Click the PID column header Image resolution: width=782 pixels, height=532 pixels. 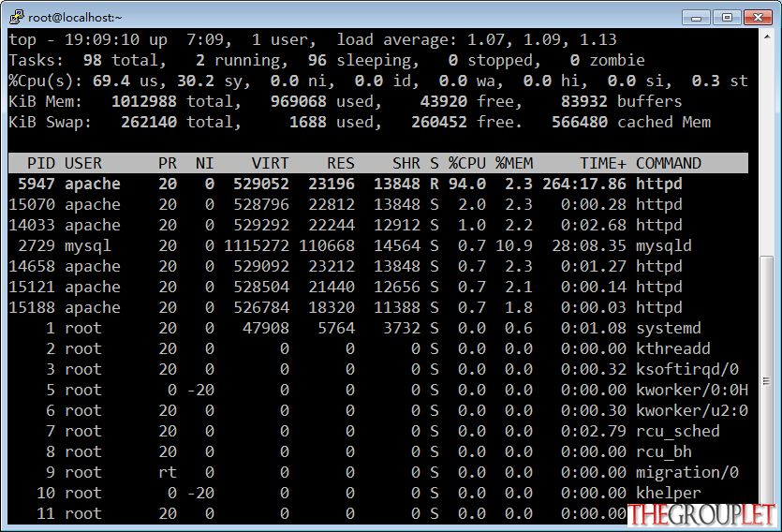click(41, 163)
